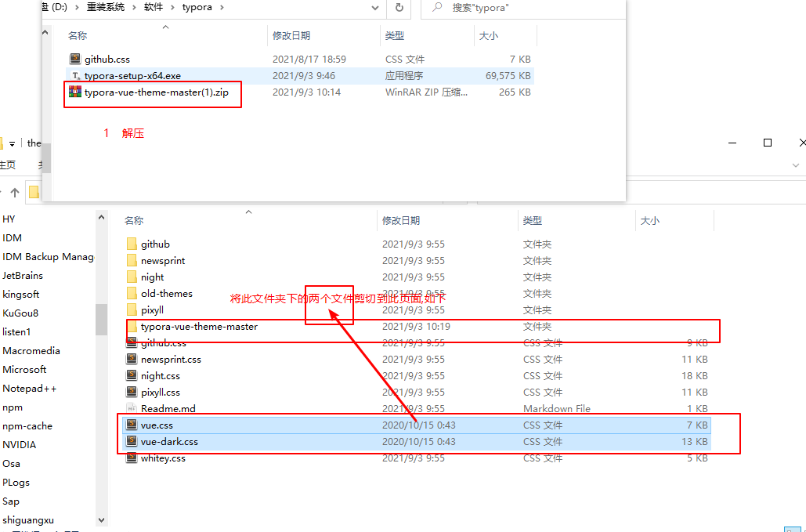
Task: Click navigation pane scroll up arrow
Action: point(101,218)
